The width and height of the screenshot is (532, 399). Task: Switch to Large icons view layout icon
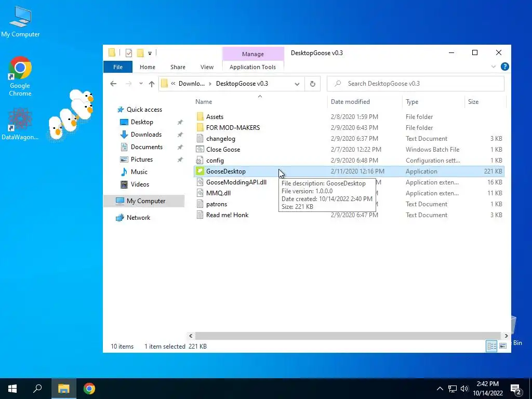(x=503, y=346)
